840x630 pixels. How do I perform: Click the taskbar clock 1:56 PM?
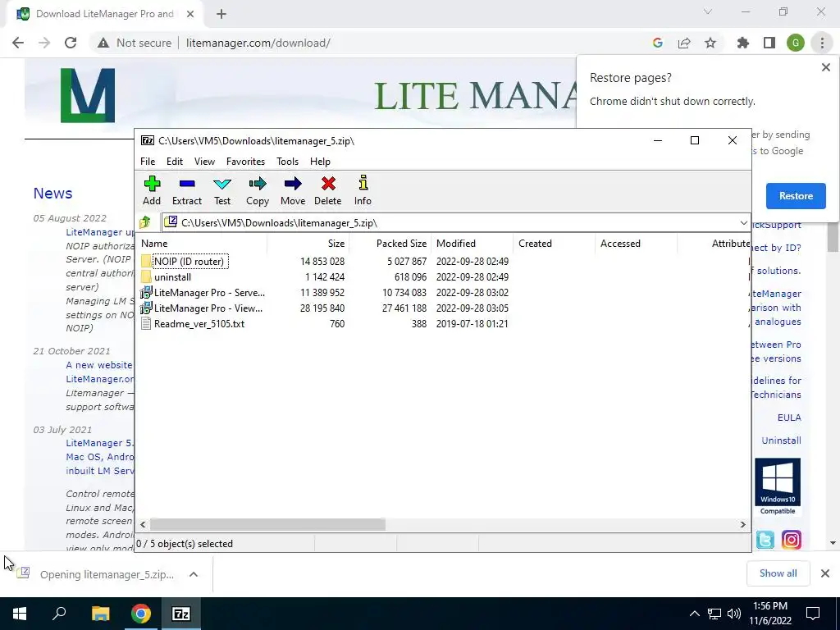pyautogui.click(x=769, y=614)
